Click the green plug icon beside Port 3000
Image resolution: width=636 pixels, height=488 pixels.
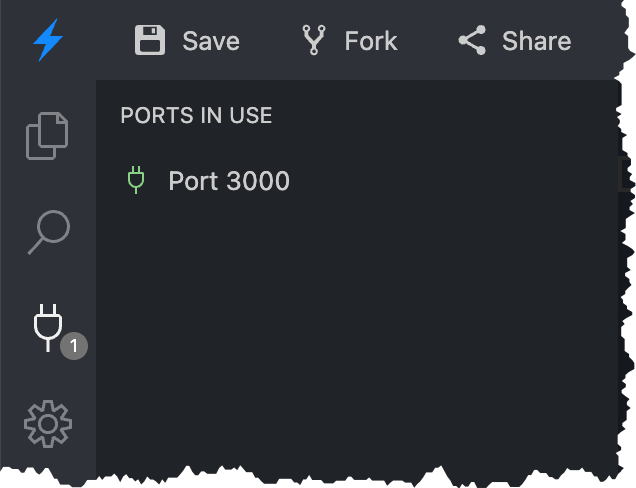point(136,180)
